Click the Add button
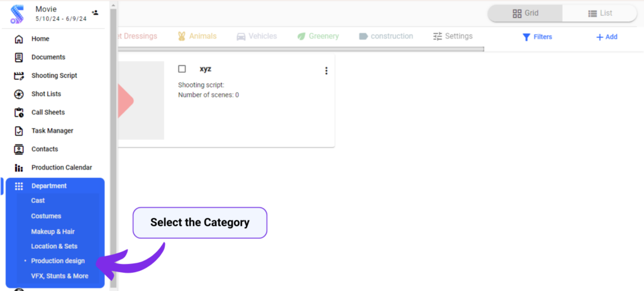The width and height of the screenshot is (644, 291). pyautogui.click(x=607, y=37)
